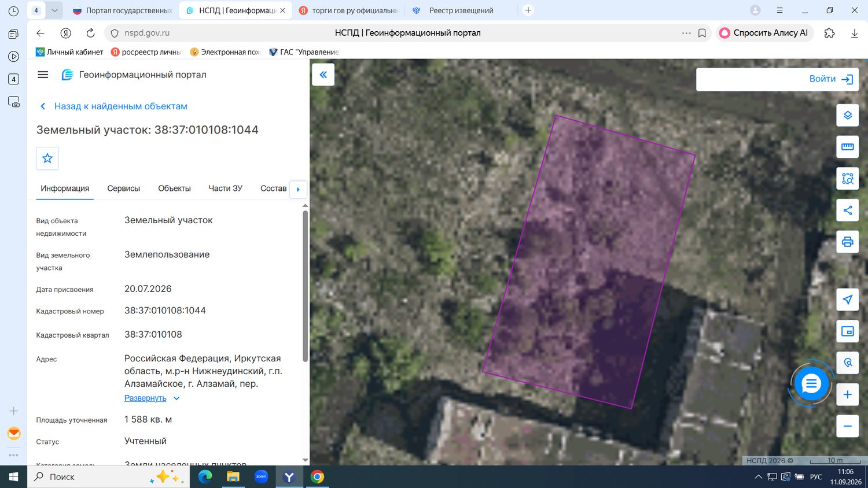This screenshot has width=868, height=488.
Task: Activate the area selection search tool
Action: point(848,179)
